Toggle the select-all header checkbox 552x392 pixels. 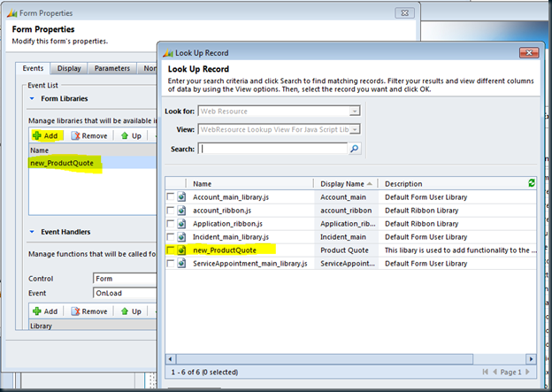click(x=170, y=183)
